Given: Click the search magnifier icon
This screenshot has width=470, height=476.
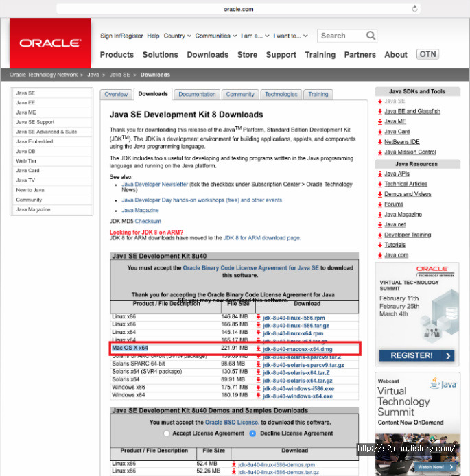Looking at the screenshot, I should [371, 36].
